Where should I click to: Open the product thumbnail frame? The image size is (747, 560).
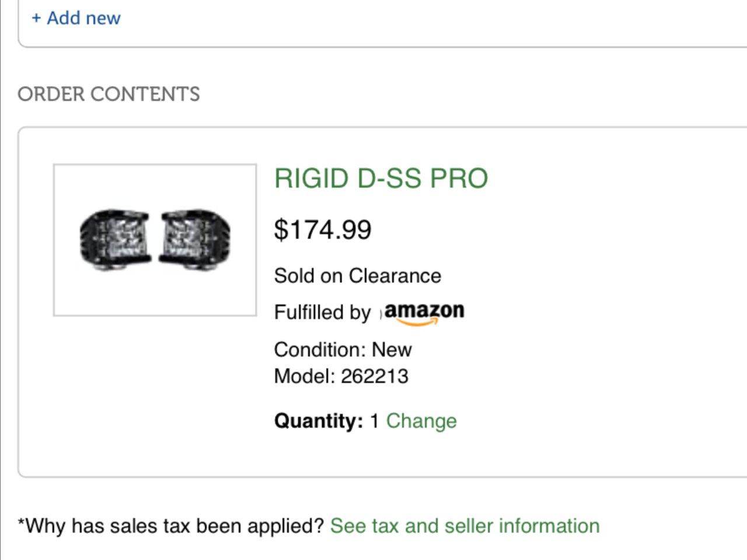coord(155,240)
